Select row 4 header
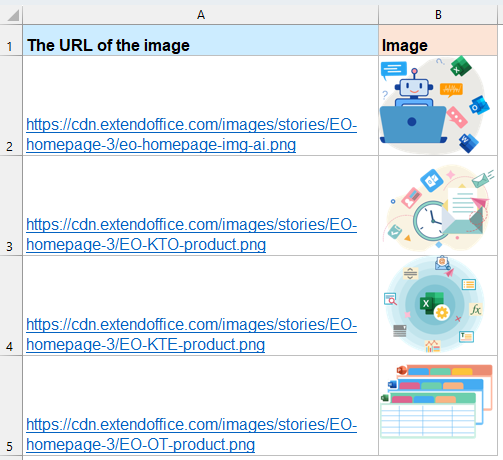This screenshot has height=460, width=503. point(11,306)
